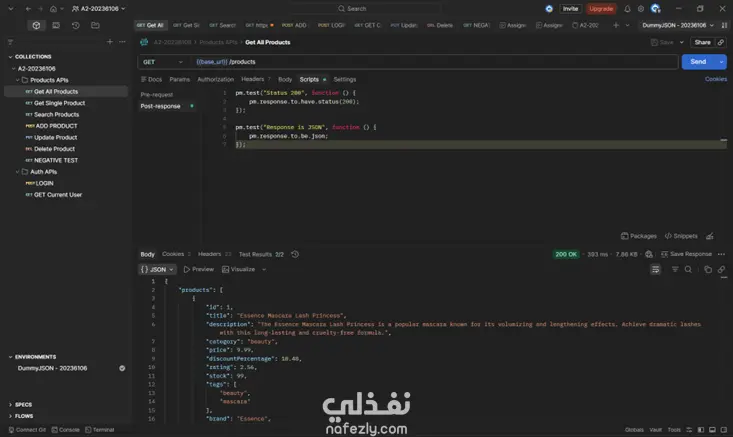Switch to the Authorization tab
Viewport: 733px width, 437px height.
point(216,79)
